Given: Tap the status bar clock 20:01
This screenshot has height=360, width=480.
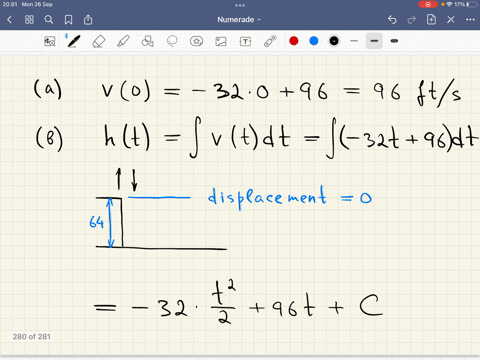Looking at the screenshot, I should (10, 4).
